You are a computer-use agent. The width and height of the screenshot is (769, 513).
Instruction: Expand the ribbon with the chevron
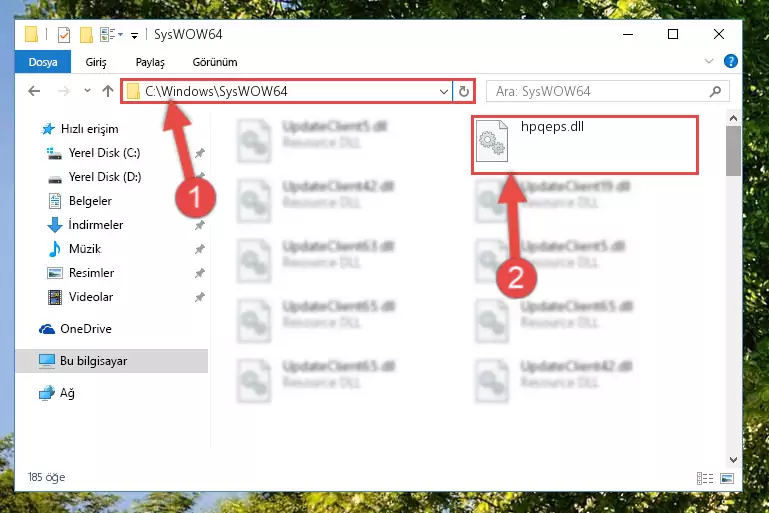coord(709,61)
